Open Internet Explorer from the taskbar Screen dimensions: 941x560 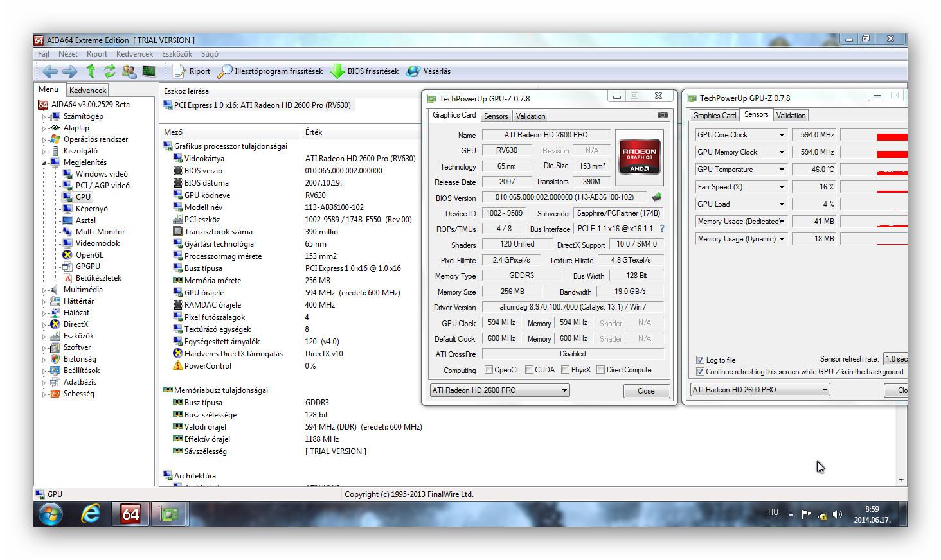[x=91, y=514]
